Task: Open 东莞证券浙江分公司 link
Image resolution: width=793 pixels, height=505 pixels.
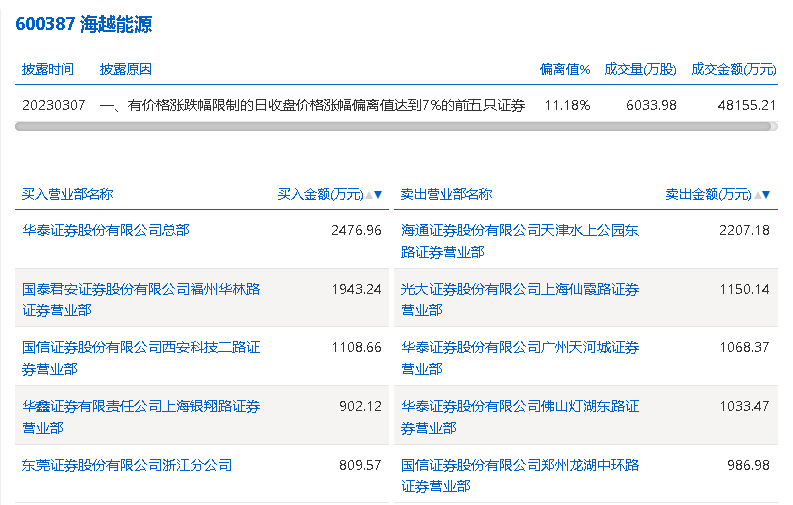Action: 127,465
